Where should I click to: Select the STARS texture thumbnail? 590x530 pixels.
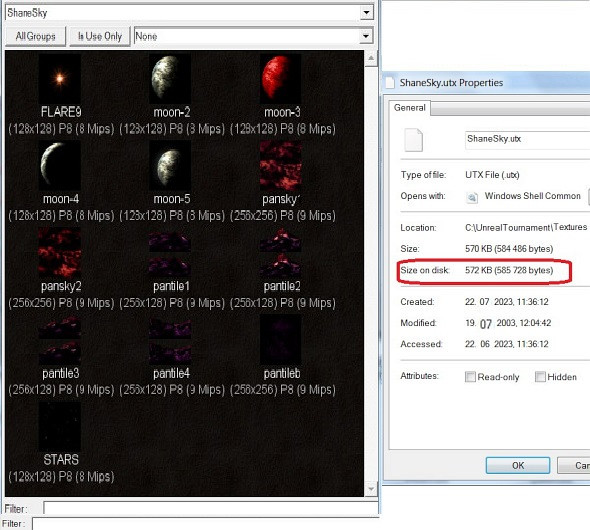pos(60,427)
